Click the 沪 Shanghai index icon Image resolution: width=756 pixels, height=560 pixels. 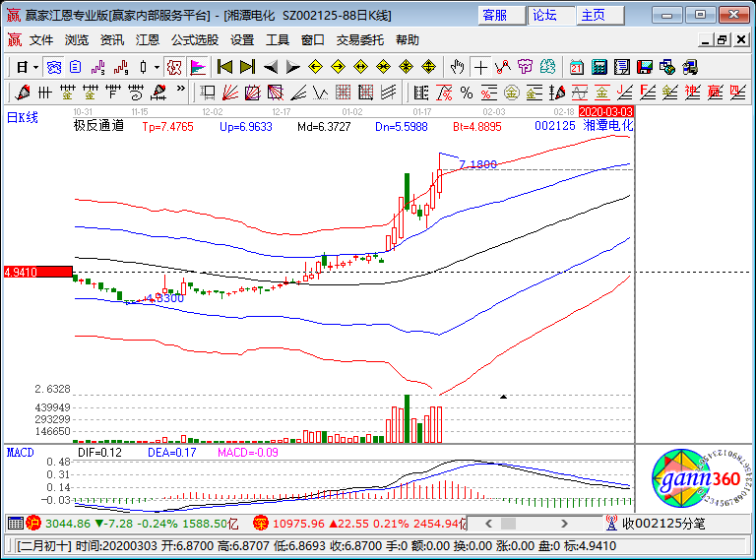[33, 523]
